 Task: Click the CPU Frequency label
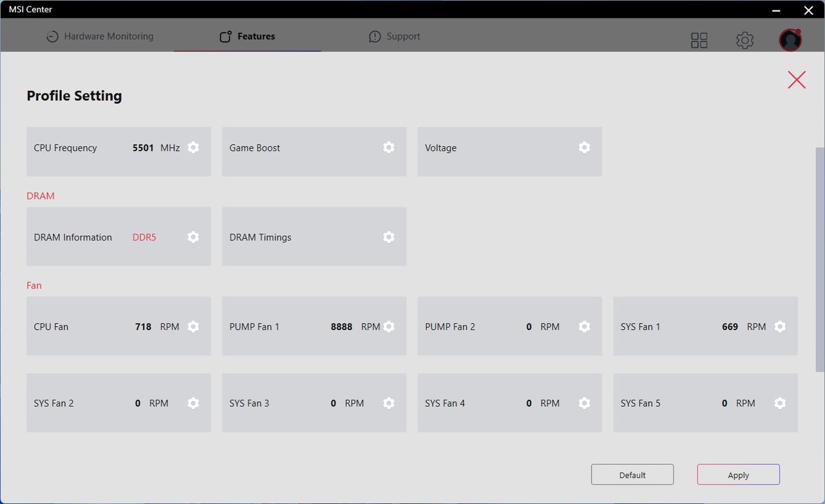tap(65, 148)
